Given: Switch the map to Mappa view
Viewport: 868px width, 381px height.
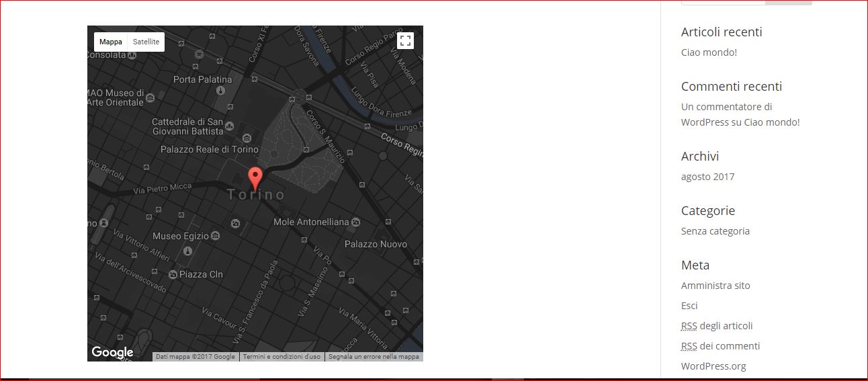Looking at the screenshot, I should (x=111, y=42).
